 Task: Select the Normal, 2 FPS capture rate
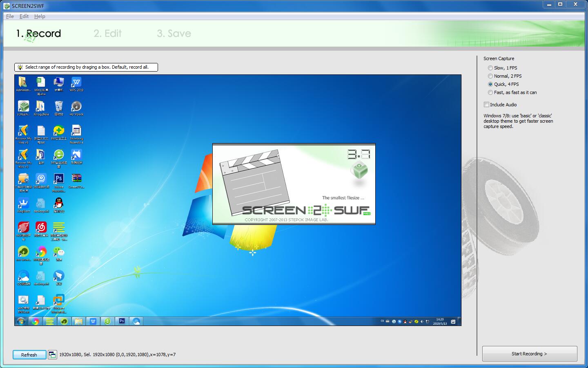490,76
